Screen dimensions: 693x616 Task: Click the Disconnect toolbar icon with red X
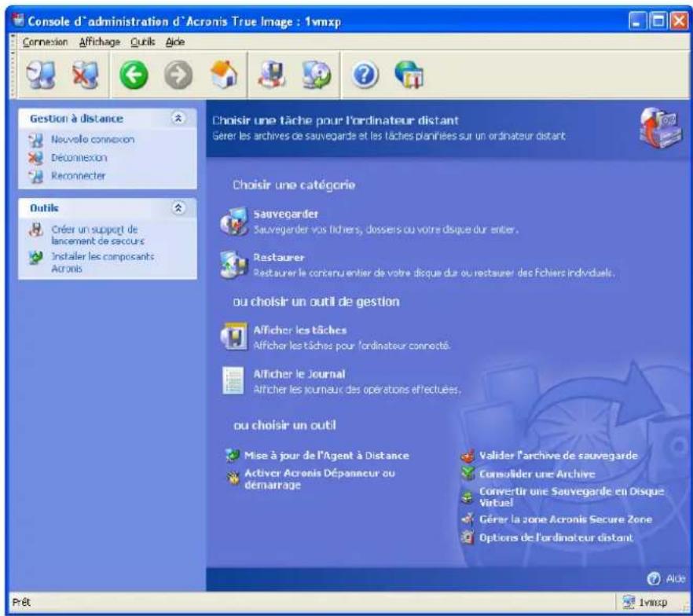click(x=86, y=75)
